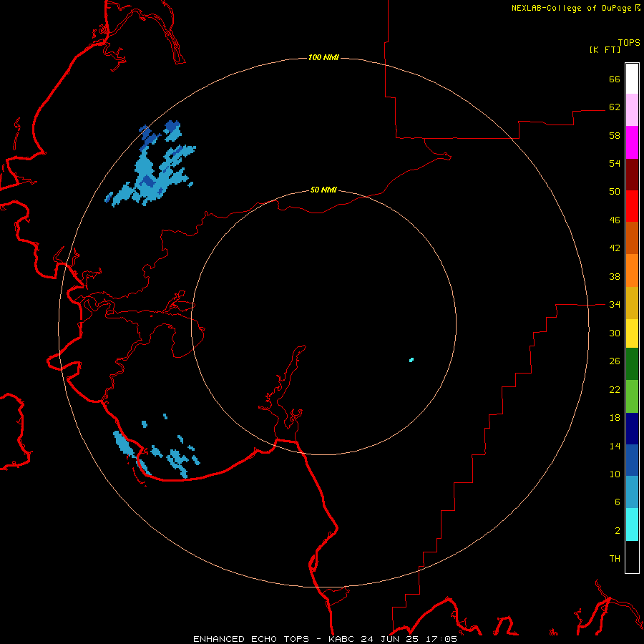Click the "[K FT]" units label

pyautogui.click(x=605, y=49)
